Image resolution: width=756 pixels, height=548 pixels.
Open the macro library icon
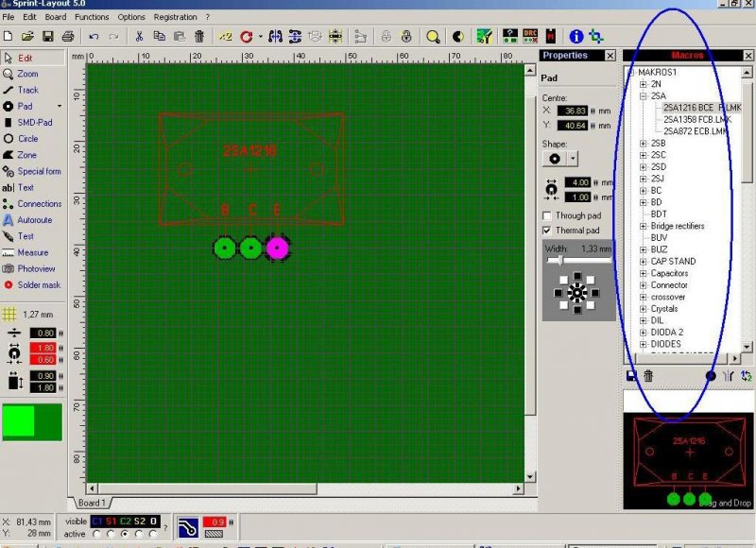551,36
